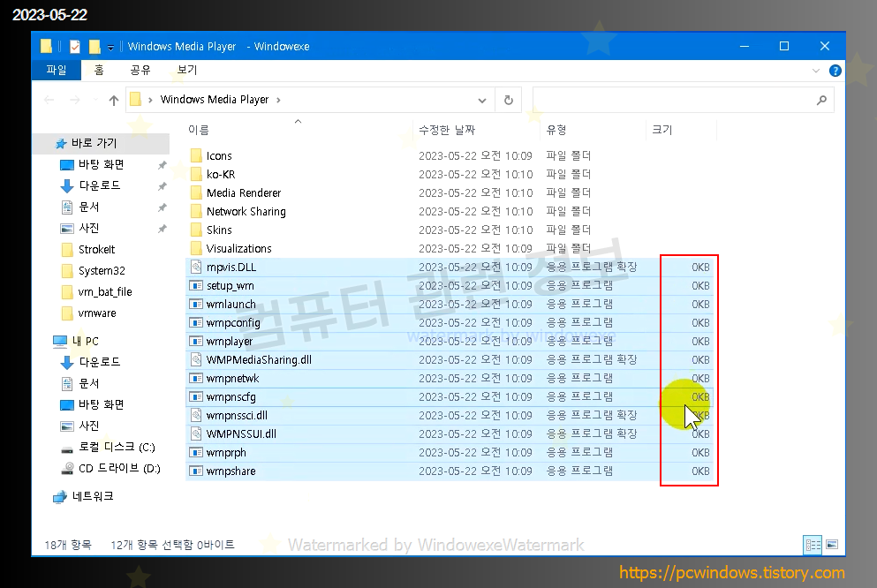The width and height of the screenshot is (877, 588).
Task: Select the ko-KR folder icon
Action: tap(196, 174)
